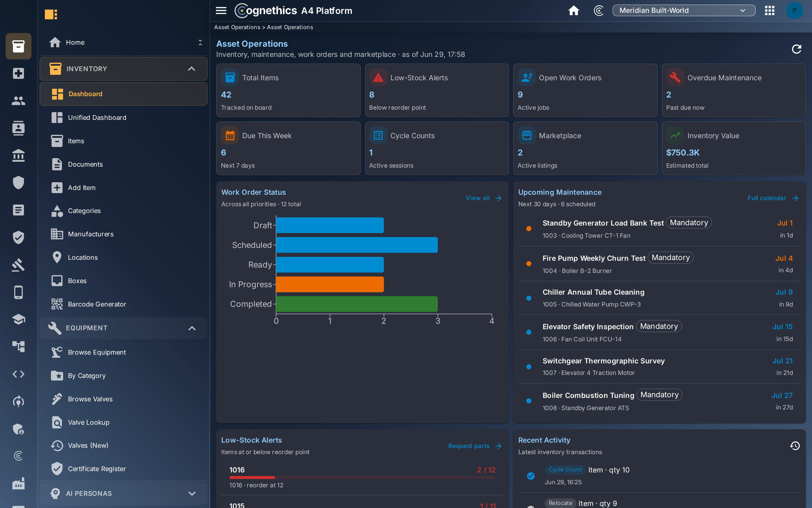Click the home icon in top bar
Image resolution: width=812 pixels, height=508 pixels.
click(573, 10)
